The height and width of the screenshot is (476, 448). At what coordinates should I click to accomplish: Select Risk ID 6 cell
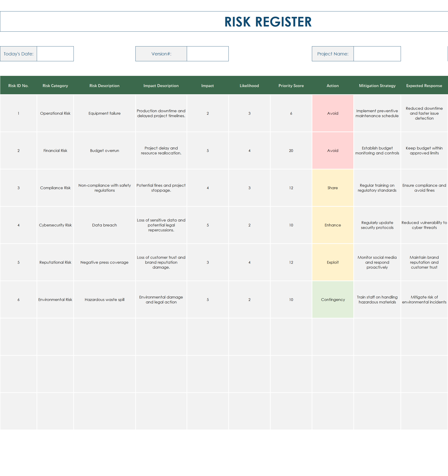[18, 300]
